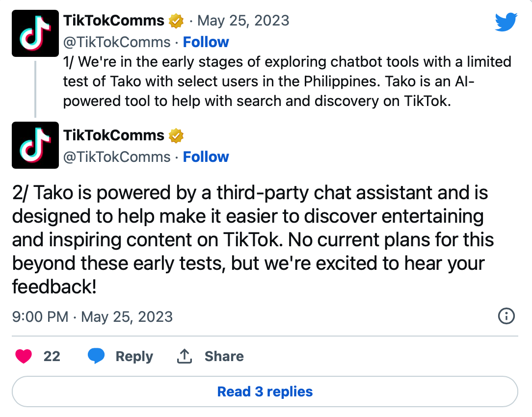Click the Reply text label
This screenshot has height=417, width=532.
(134, 356)
